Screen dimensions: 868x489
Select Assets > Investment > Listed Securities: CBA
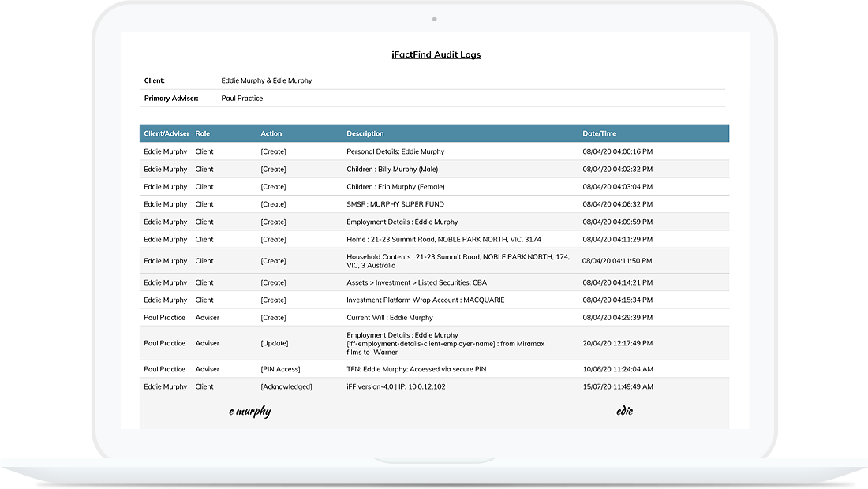pyautogui.click(x=417, y=282)
